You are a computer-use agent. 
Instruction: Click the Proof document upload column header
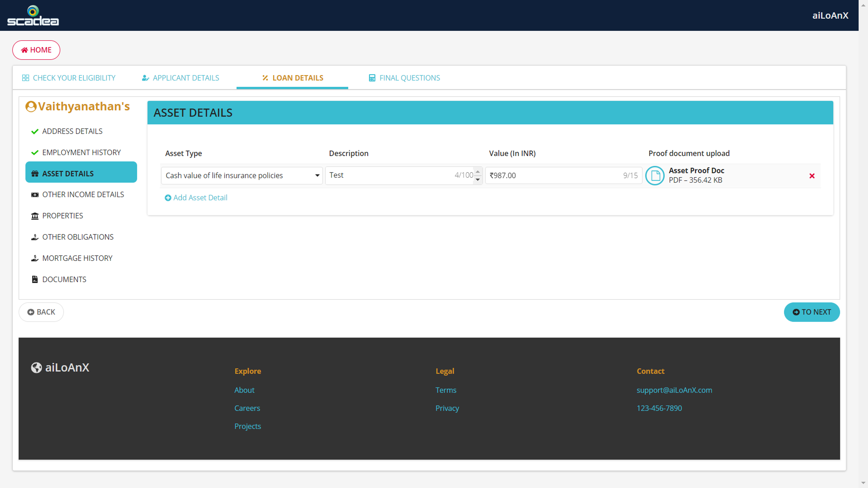[x=689, y=153]
